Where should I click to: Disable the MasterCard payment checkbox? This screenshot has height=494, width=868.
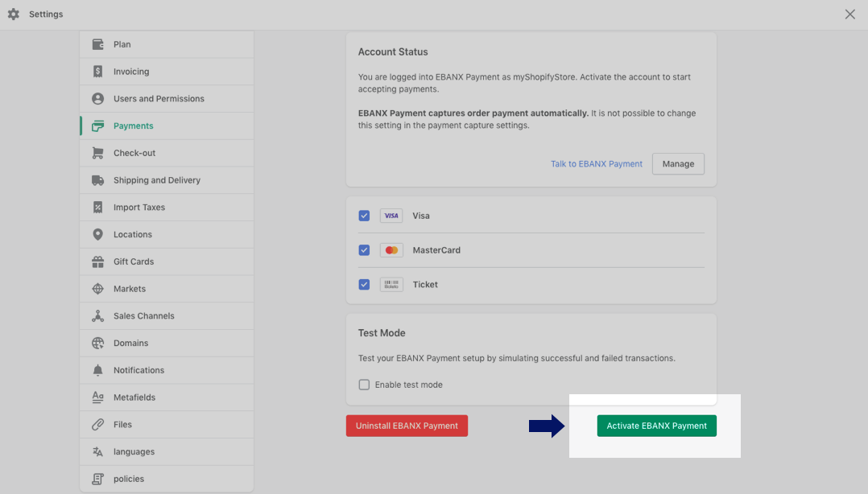364,250
